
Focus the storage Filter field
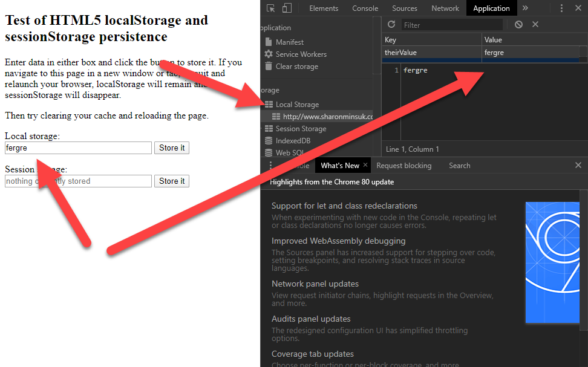tap(451, 25)
